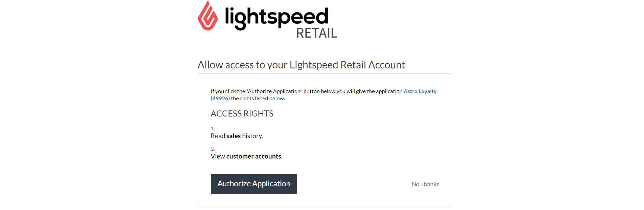Click the Allow access page heading
Image resolution: width=644 pixels, height=210 pixels.
point(301,65)
